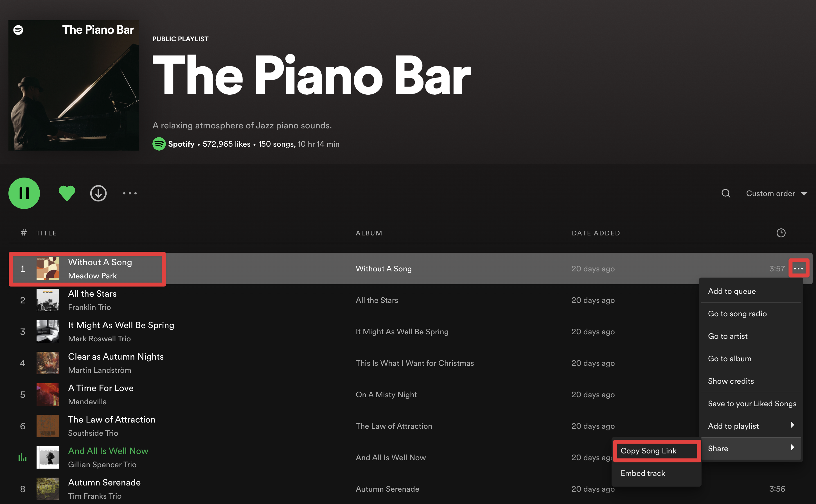This screenshot has width=816, height=504.
Task: Click the clock duration column header icon
Action: point(781,233)
